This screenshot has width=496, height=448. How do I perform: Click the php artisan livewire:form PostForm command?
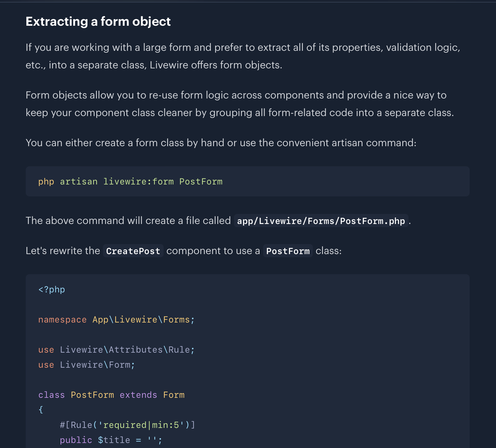tap(130, 182)
